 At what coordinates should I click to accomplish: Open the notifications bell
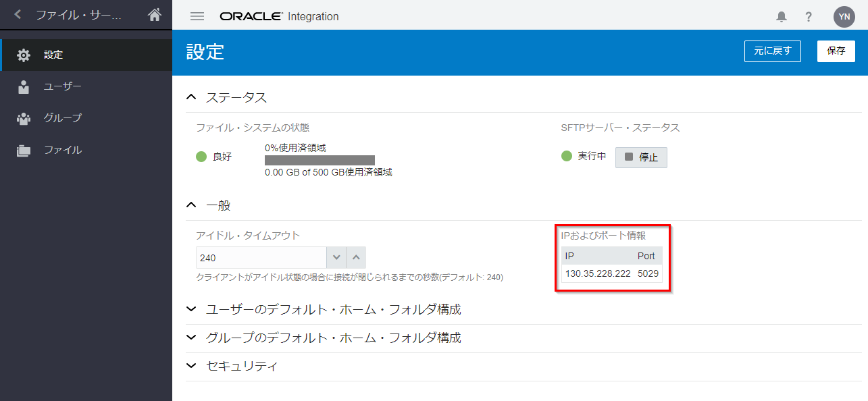click(782, 16)
